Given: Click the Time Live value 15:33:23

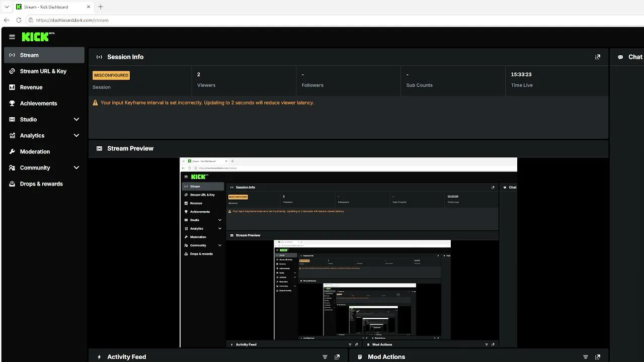Looking at the screenshot, I should coord(521,74).
